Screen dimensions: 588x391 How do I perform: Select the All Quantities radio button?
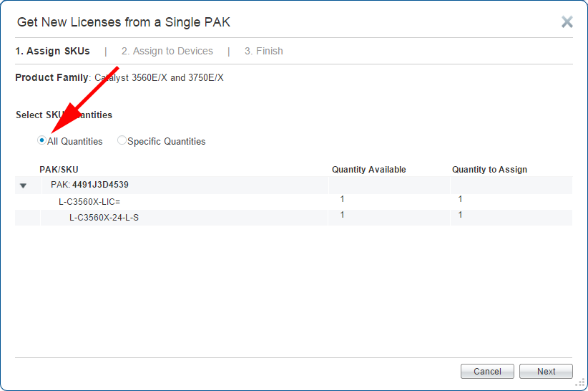41,140
